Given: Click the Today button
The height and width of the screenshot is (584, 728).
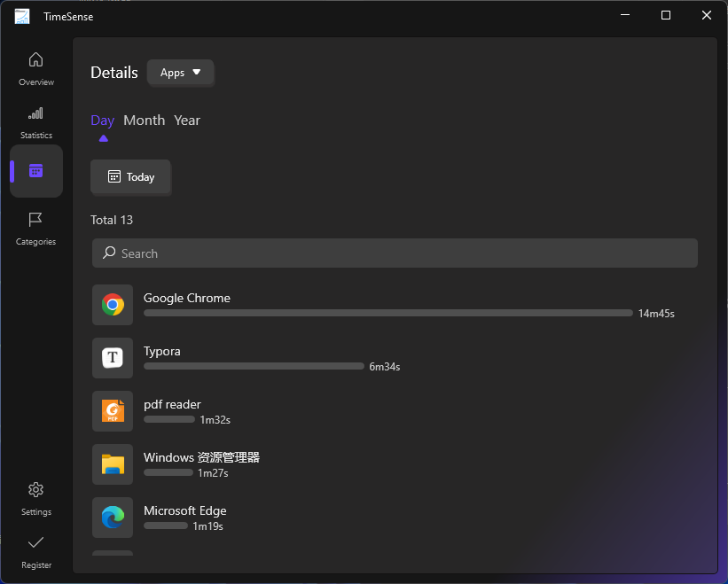Looking at the screenshot, I should click(130, 177).
